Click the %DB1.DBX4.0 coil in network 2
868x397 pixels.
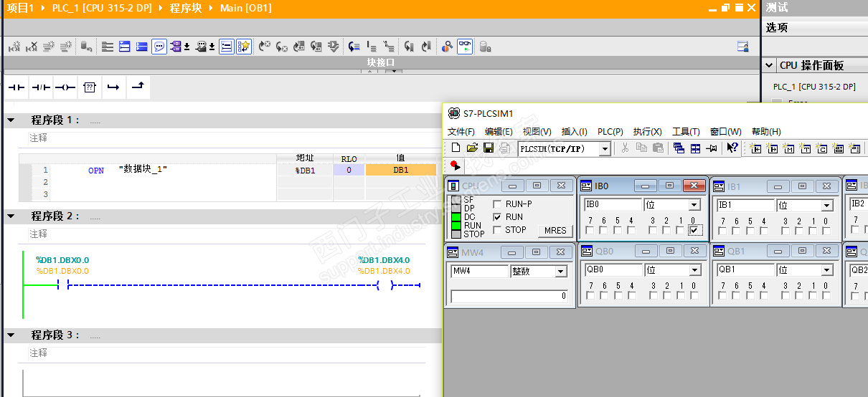pos(384,284)
